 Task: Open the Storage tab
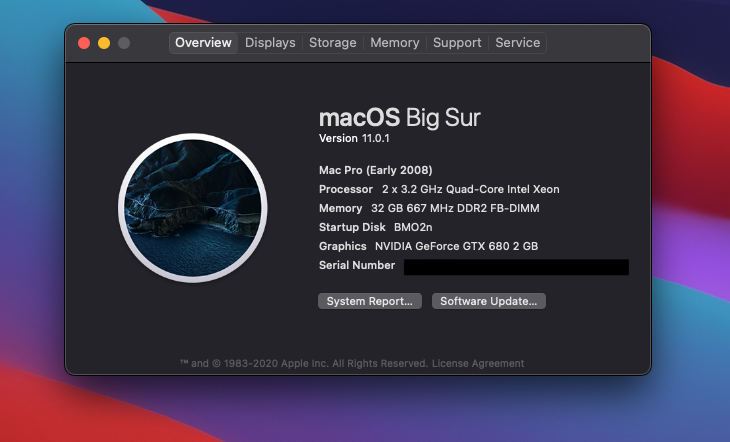[x=332, y=43]
